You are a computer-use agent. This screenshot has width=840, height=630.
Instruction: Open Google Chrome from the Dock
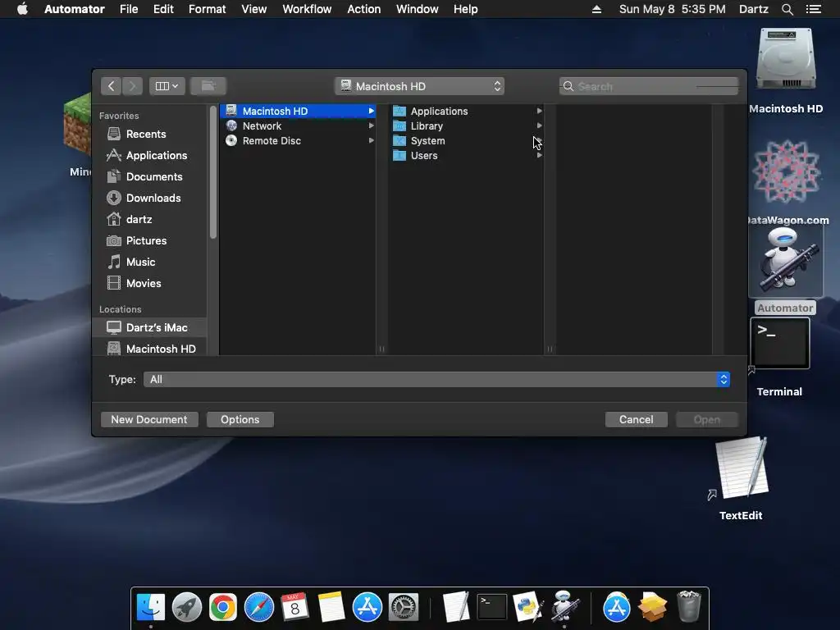(x=223, y=607)
